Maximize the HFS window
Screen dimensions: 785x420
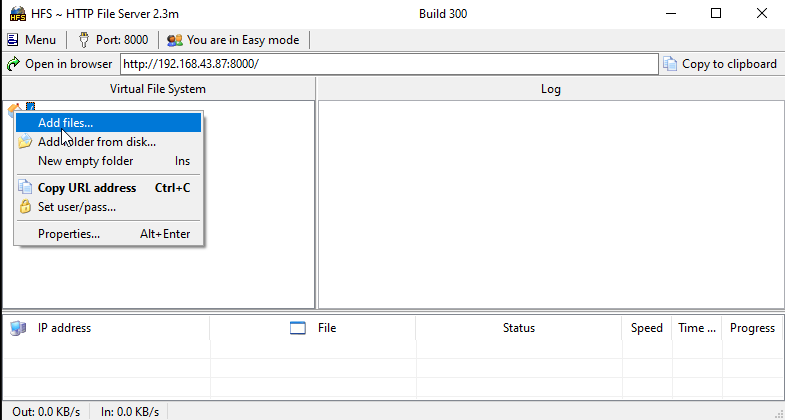pos(716,14)
